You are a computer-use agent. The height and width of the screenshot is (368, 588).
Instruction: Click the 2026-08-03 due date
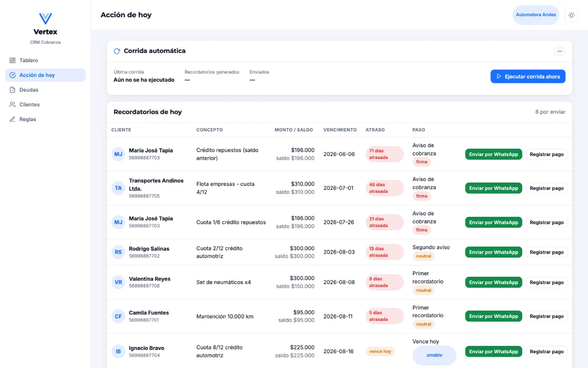coord(339,252)
